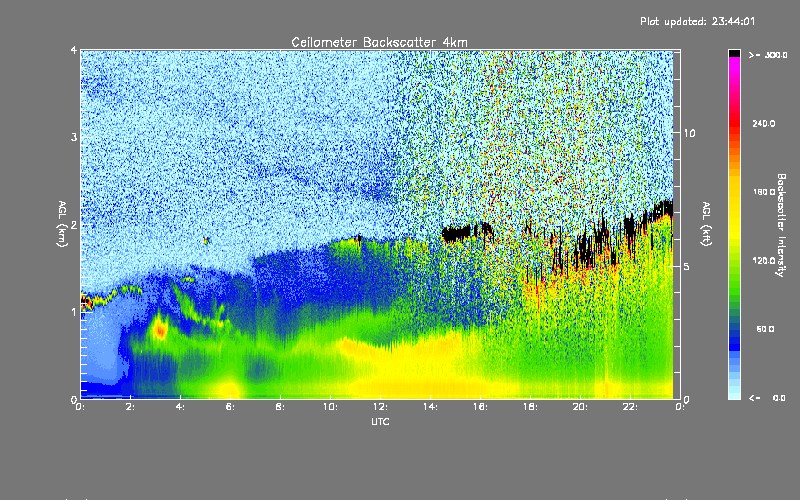Click the black cloud band near 15 UTC
800x500 pixels.
click(456, 233)
